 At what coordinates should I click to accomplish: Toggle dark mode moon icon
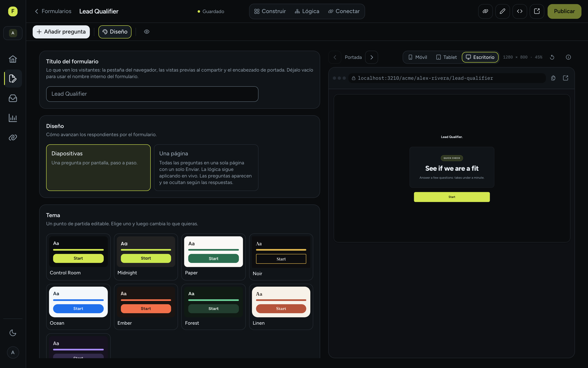(x=13, y=333)
